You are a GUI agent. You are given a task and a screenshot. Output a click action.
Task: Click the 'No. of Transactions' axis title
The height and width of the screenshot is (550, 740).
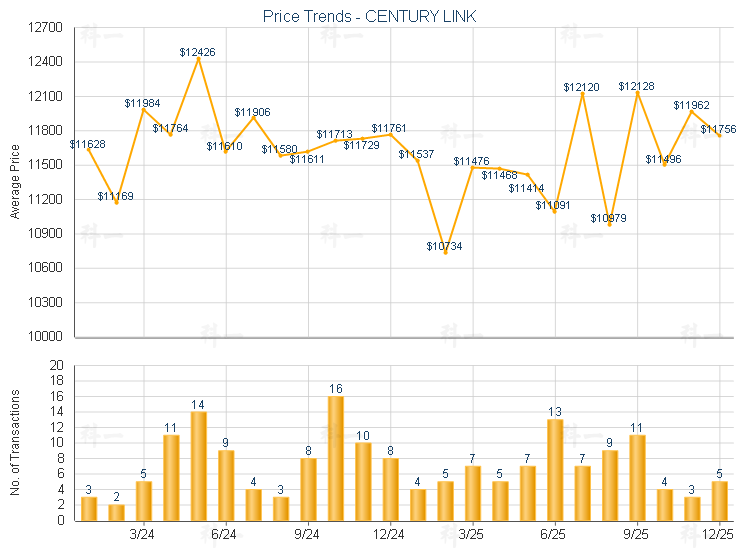pyautogui.click(x=15, y=443)
